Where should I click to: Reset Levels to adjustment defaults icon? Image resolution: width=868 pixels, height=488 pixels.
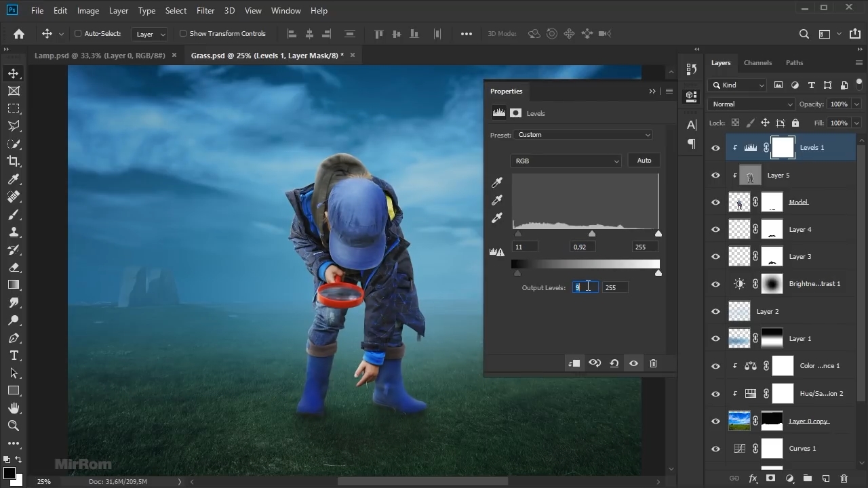[x=614, y=363]
